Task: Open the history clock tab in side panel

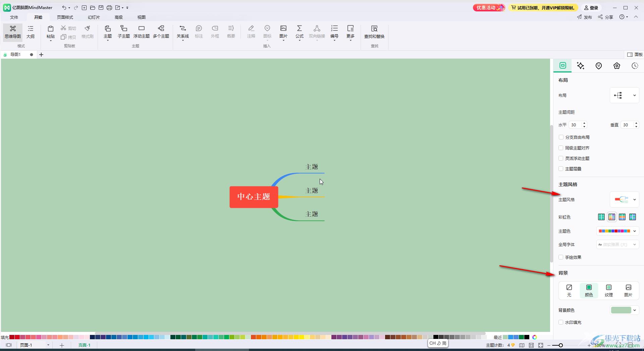Action: tap(635, 66)
